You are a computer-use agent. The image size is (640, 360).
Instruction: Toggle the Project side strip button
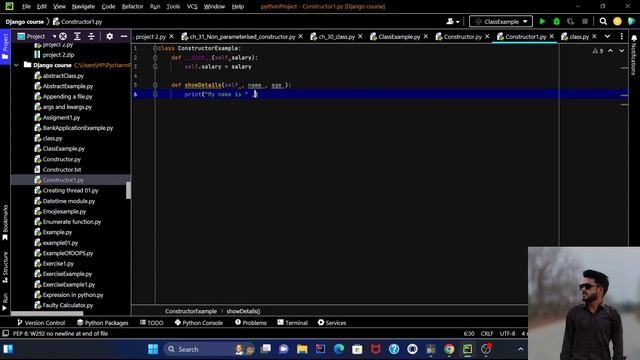click(x=5, y=46)
